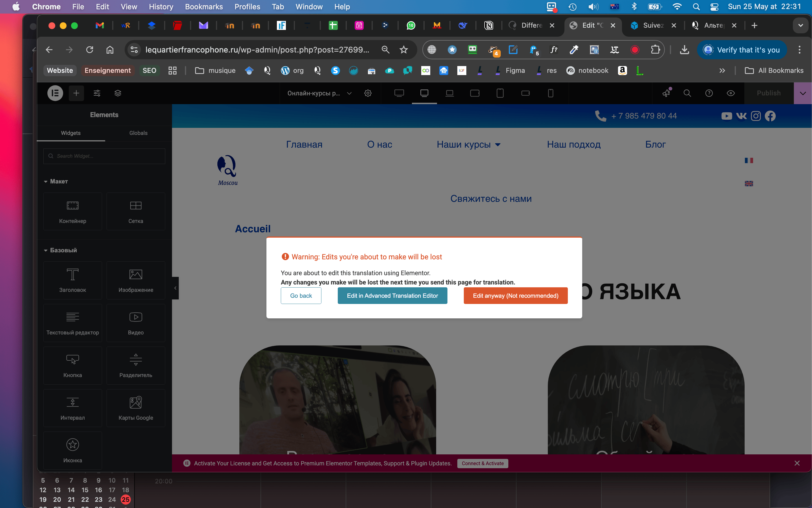Click Verify that it's you button
The height and width of the screenshot is (508, 812).
[x=742, y=50]
